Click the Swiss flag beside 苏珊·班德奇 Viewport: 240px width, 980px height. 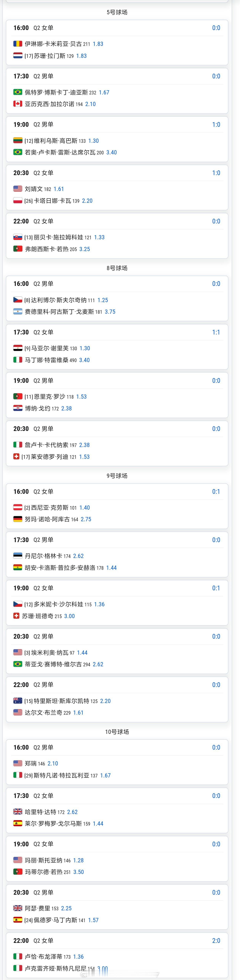16,616
